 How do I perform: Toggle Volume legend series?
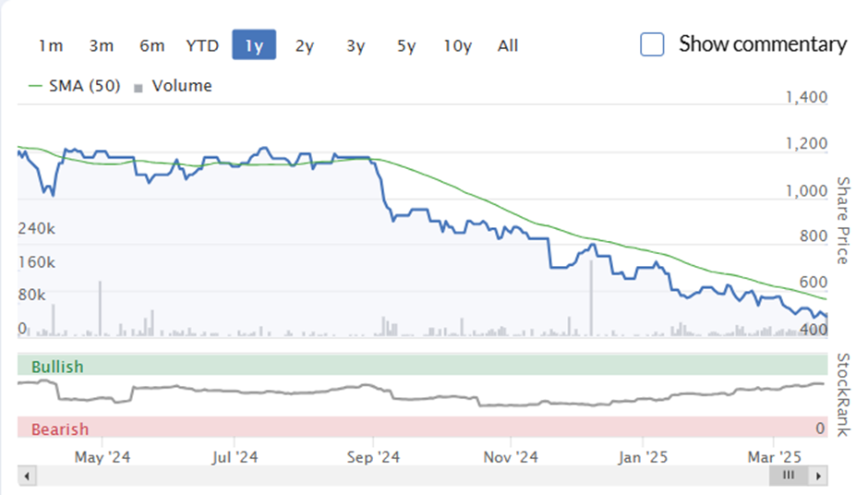(174, 86)
